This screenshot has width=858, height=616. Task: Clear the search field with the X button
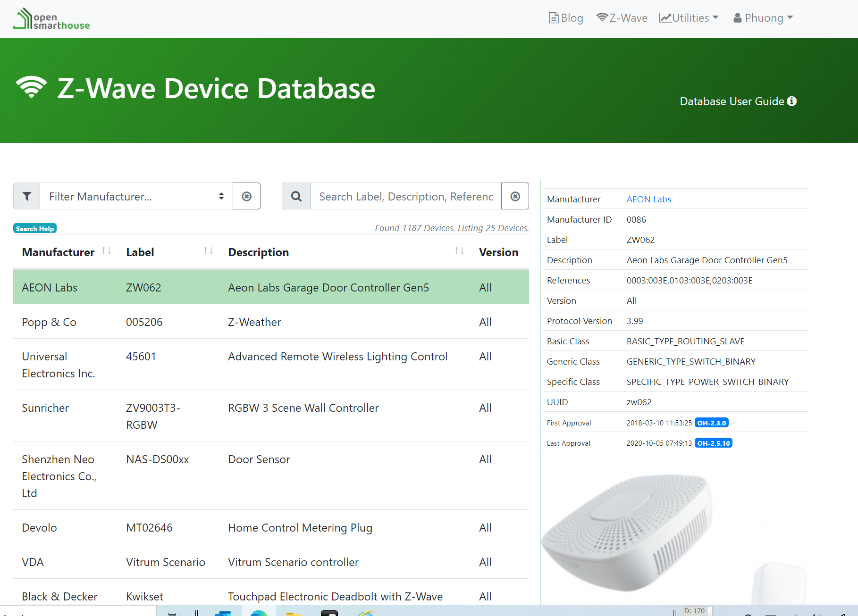click(515, 196)
